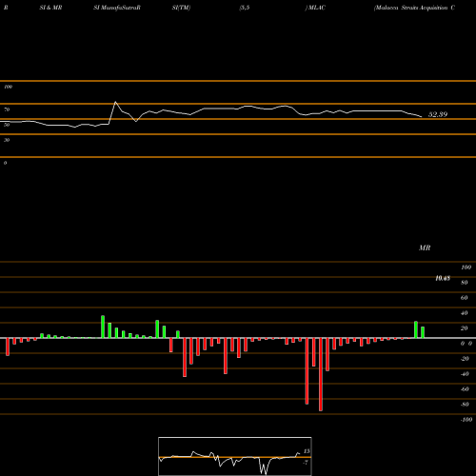
Task: Click the 60 label on MR axis
Action: coord(465,298)
